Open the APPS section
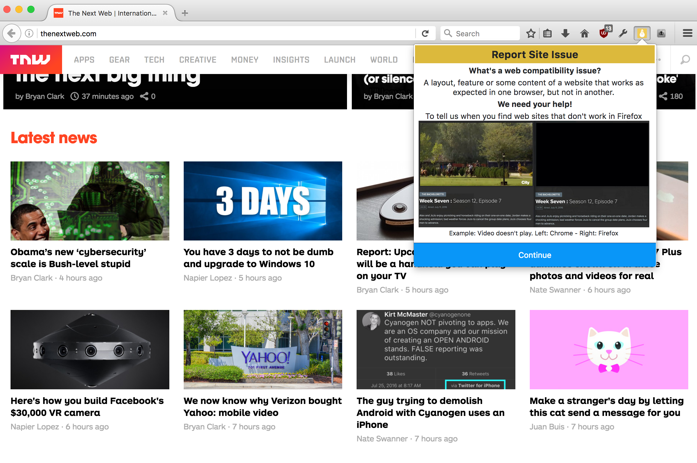 [x=84, y=60]
